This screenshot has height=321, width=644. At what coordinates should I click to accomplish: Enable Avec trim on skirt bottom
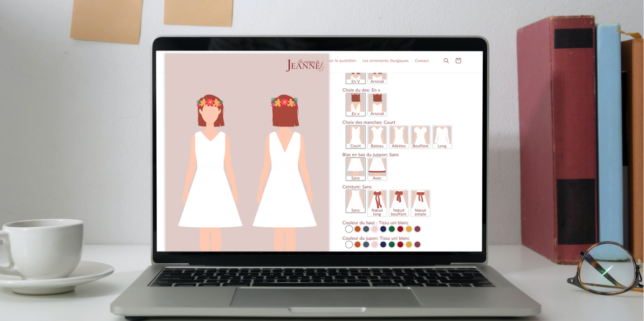pos(377,169)
